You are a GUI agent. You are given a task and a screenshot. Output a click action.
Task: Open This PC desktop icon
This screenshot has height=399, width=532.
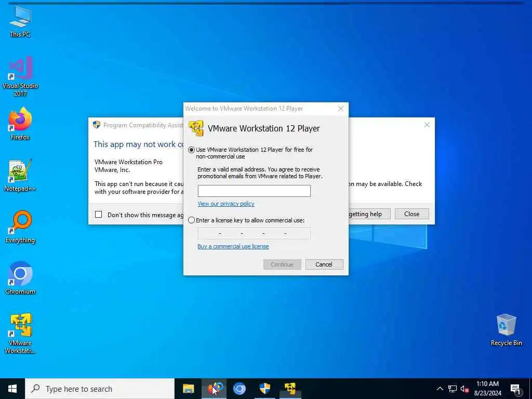pyautogui.click(x=20, y=21)
